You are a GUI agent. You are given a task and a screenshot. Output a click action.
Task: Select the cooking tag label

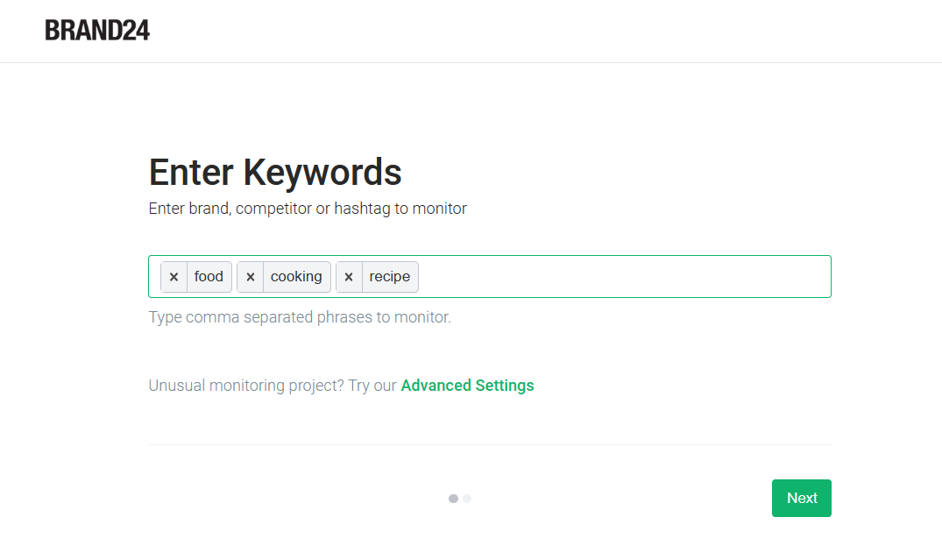(296, 277)
